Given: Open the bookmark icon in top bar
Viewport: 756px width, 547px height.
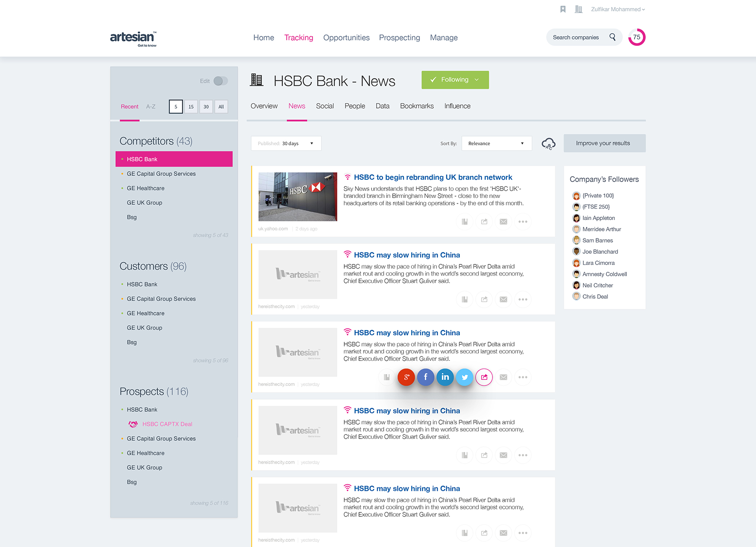Looking at the screenshot, I should coord(563,9).
